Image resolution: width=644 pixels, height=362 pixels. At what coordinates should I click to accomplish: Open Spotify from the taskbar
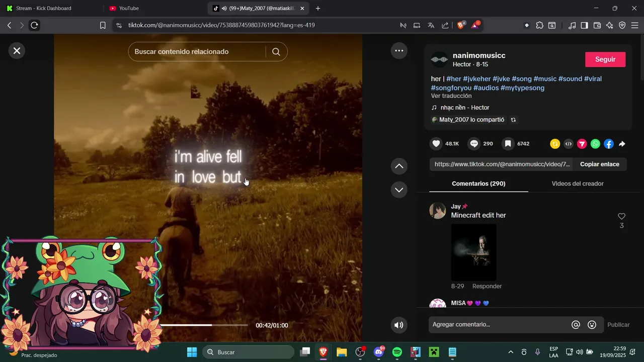click(x=397, y=352)
